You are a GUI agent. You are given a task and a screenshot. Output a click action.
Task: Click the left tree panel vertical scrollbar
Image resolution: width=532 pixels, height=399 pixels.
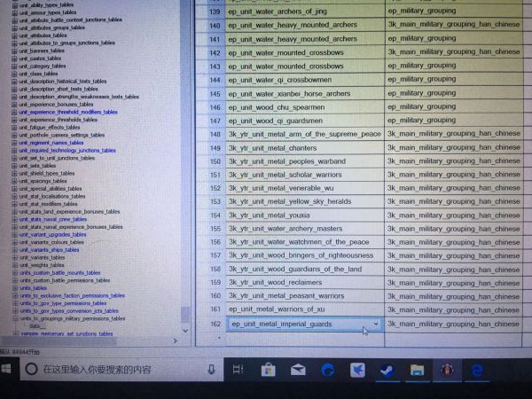185,177
